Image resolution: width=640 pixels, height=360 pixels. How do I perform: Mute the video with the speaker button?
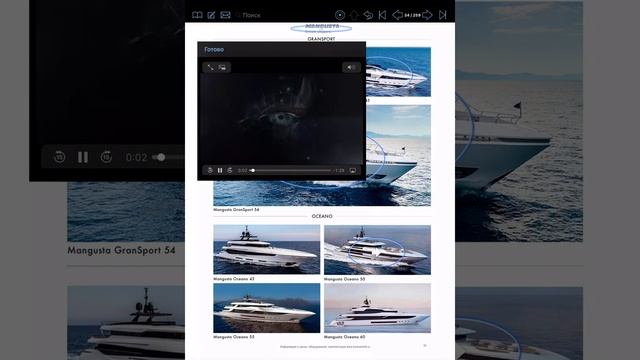(351, 67)
